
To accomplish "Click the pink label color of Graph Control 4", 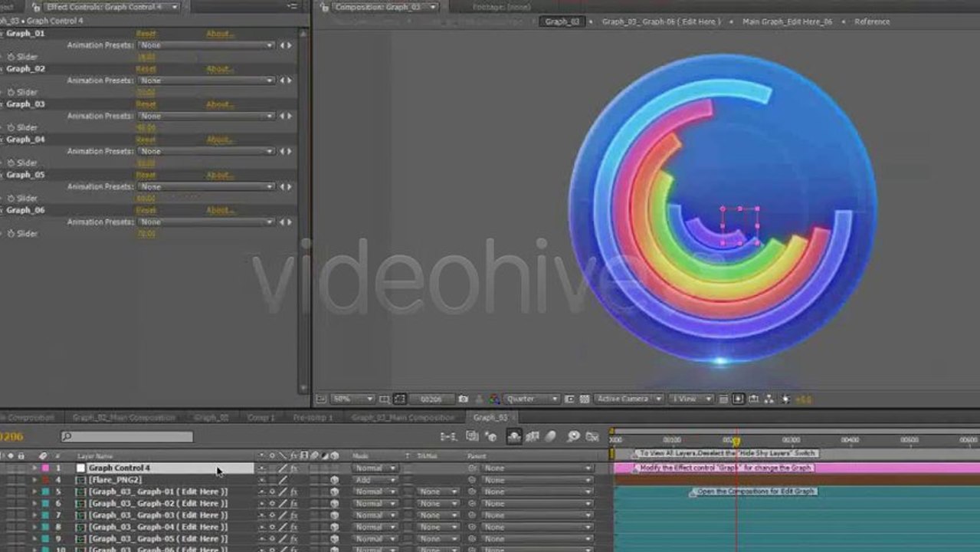I will (x=45, y=468).
